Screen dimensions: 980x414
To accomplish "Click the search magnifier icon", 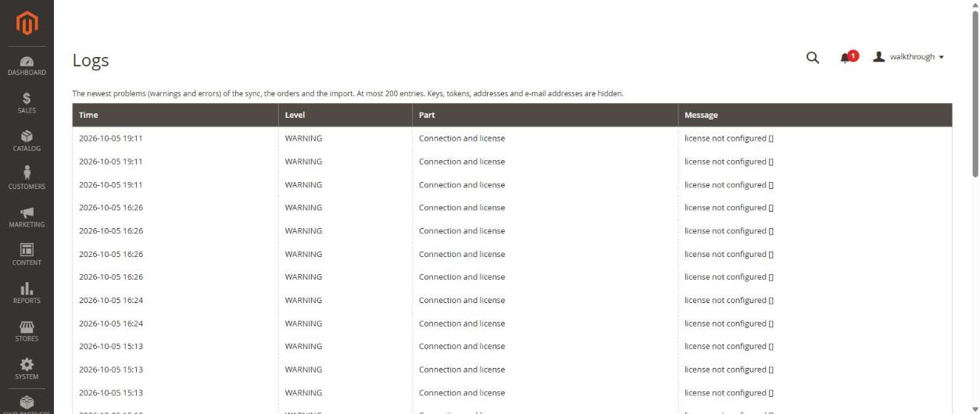I will coord(813,58).
